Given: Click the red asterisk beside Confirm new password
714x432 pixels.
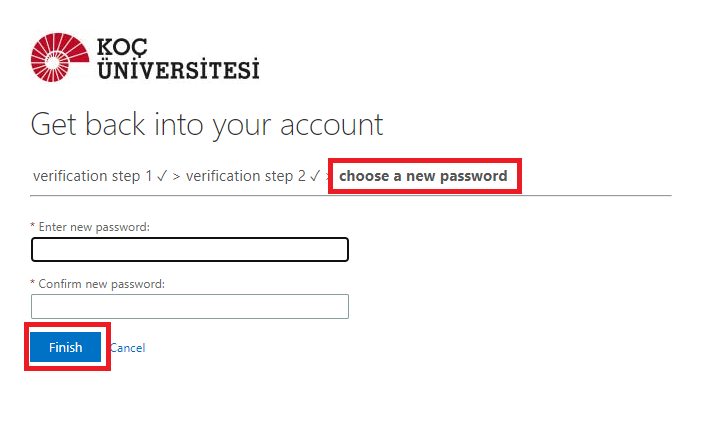Looking at the screenshot, I should click(33, 285).
